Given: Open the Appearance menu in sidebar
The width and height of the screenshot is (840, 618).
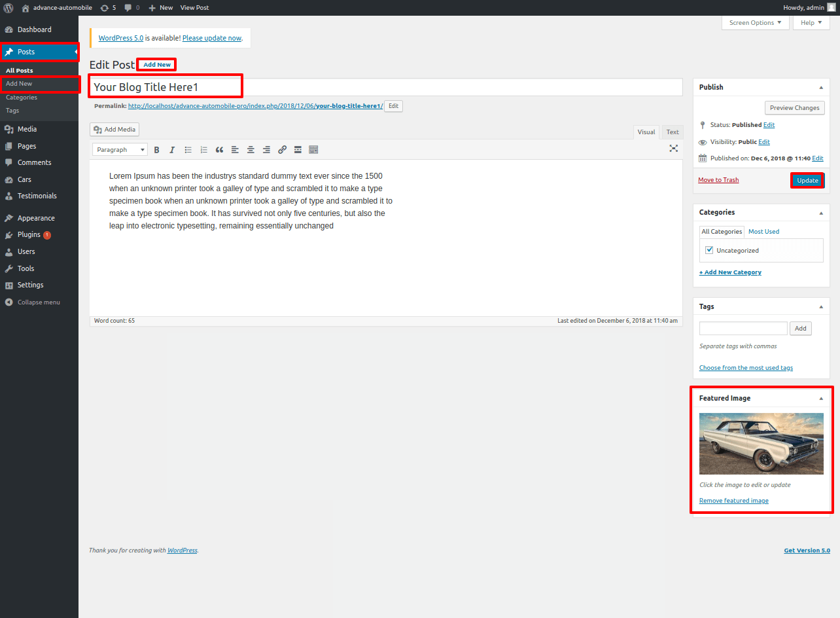Looking at the screenshot, I should 36,218.
